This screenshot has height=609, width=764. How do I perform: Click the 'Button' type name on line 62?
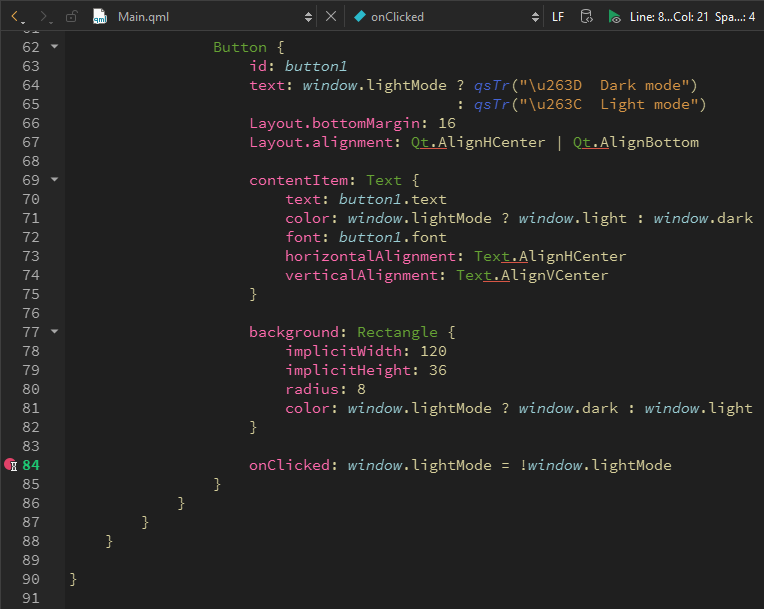click(x=240, y=47)
